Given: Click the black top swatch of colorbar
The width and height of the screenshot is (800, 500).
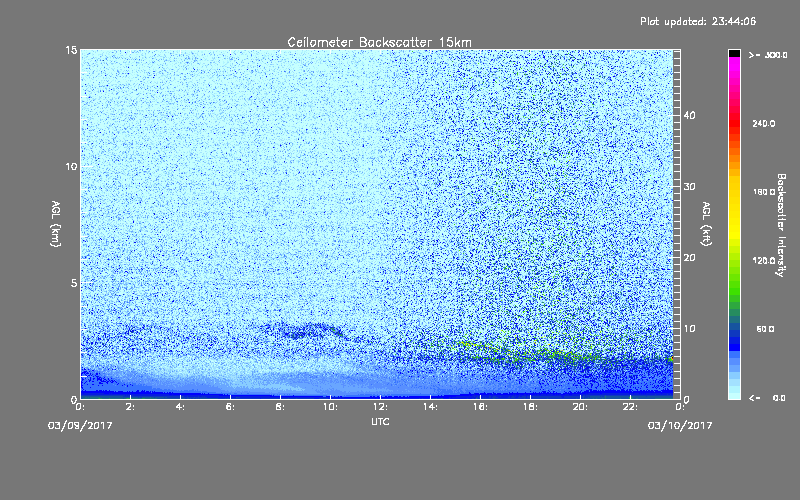Looking at the screenshot, I should [734, 53].
